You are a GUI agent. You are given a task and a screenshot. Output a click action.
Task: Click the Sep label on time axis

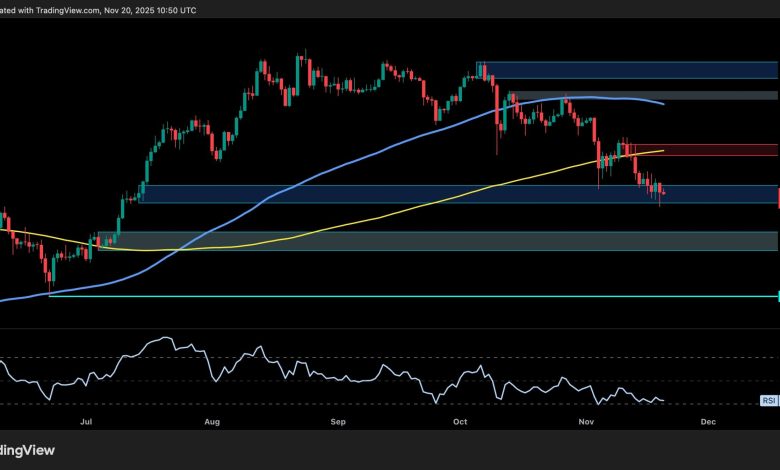coord(337,423)
